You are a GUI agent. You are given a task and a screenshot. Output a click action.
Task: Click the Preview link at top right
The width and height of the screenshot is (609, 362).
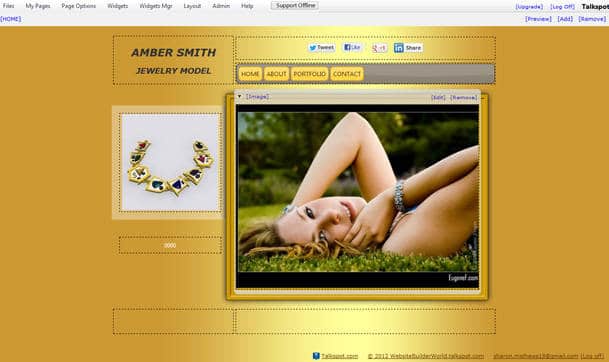point(538,19)
